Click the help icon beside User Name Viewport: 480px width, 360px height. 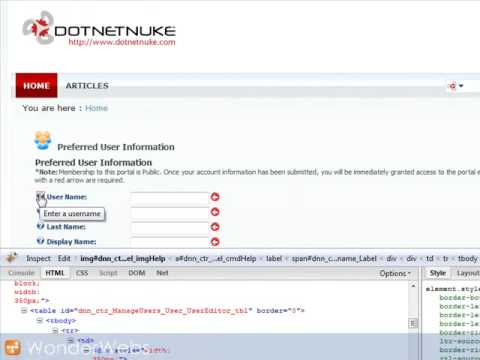coord(40,196)
